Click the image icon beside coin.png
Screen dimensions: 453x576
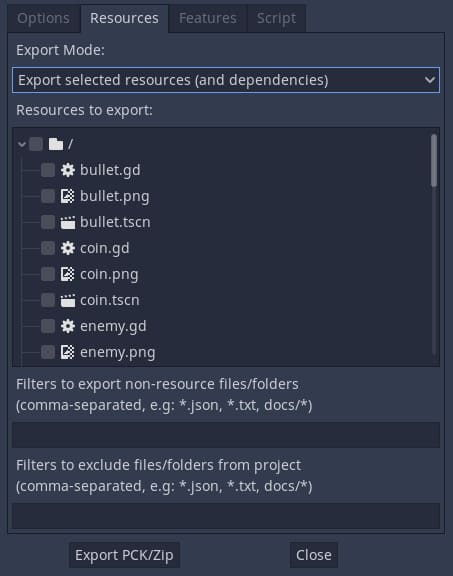(x=68, y=274)
